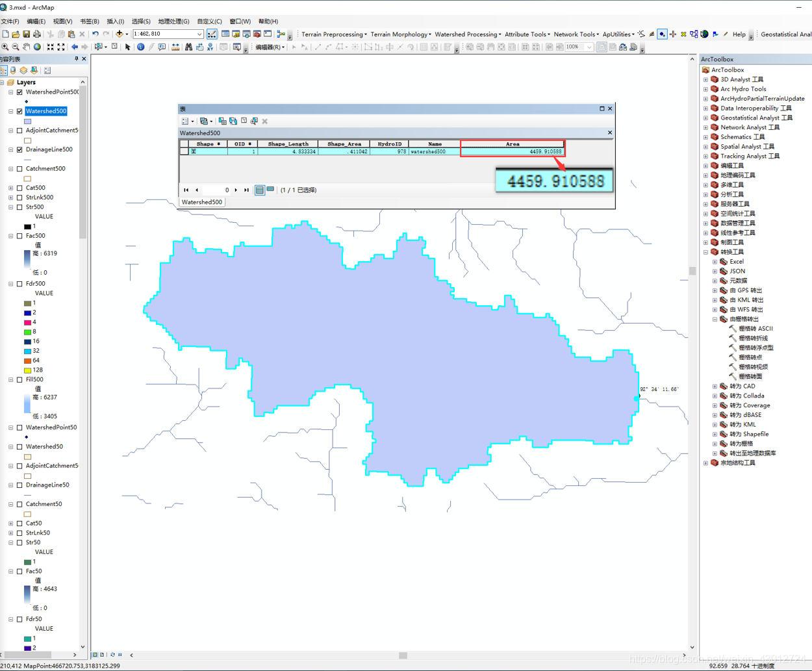Screen dimensions: 812x671
Task: Open the 选择(S) menu
Action: click(x=141, y=21)
